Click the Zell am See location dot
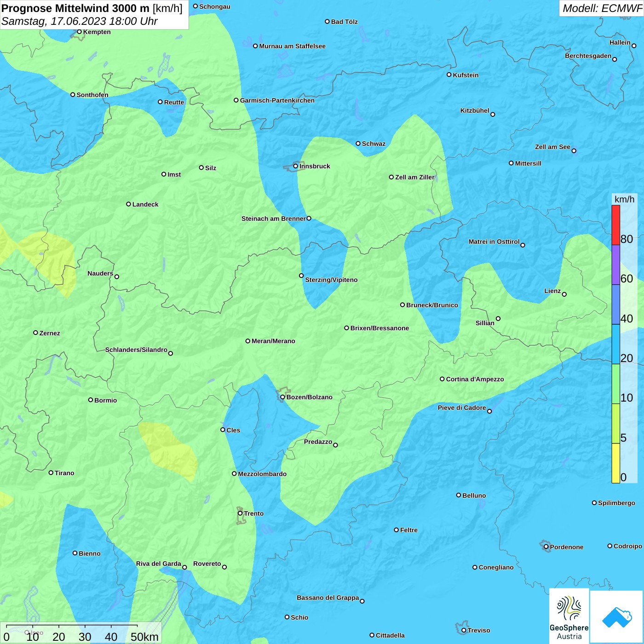Viewport: 644px width, 644px height. [x=574, y=151]
